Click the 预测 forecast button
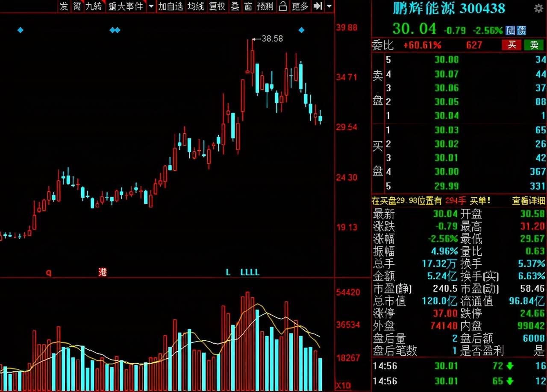Image resolution: width=547 pixels, height=392 pixels. (x=265, y=6)
